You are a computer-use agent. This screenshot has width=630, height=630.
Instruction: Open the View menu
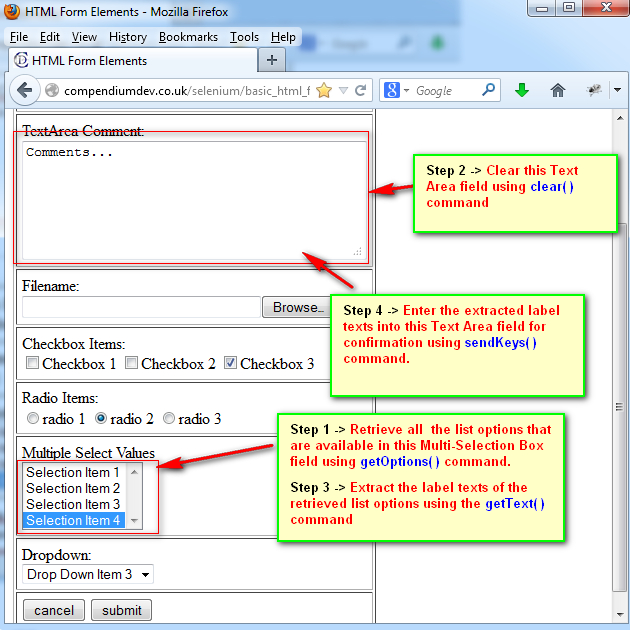click(x=84, y=37)
